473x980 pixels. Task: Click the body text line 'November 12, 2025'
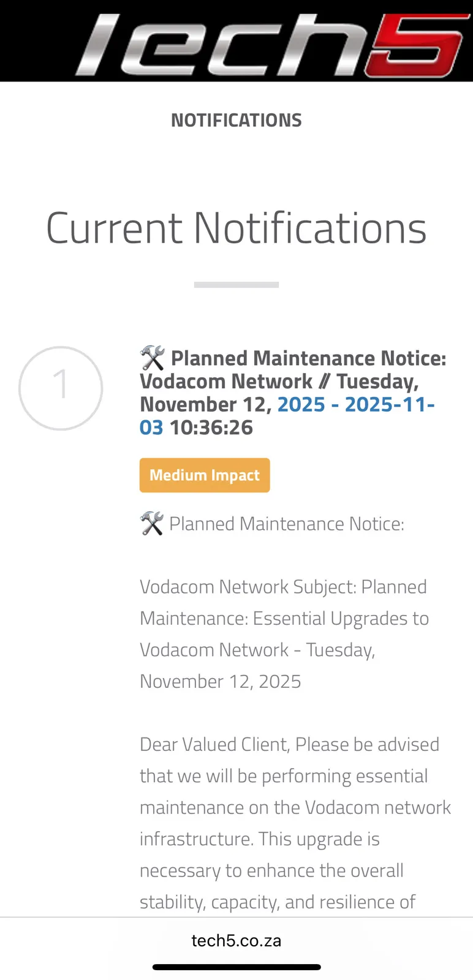point(220,682)
